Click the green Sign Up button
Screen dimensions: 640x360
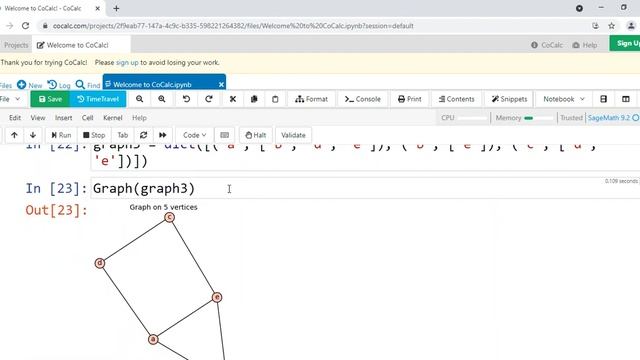point(625,43)
